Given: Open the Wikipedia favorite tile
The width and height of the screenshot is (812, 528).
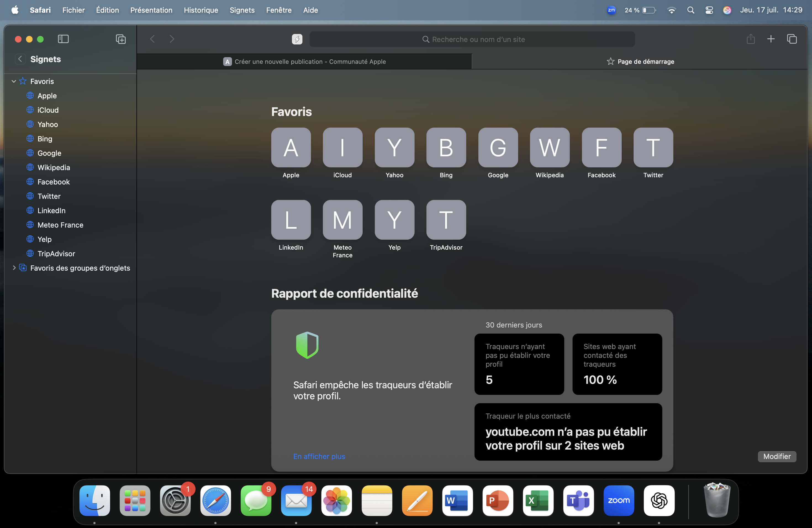Looking at the screenshot, I should point(549,147).
